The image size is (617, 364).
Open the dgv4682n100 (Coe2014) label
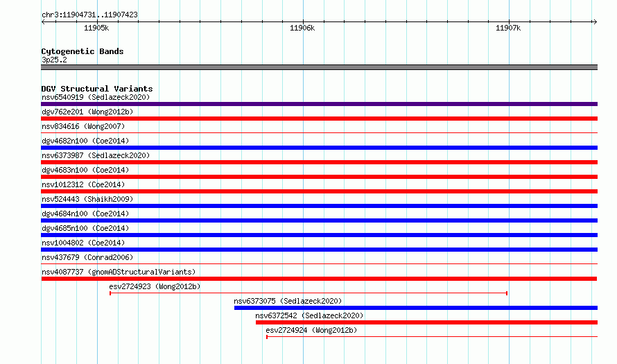coord(85,141)
